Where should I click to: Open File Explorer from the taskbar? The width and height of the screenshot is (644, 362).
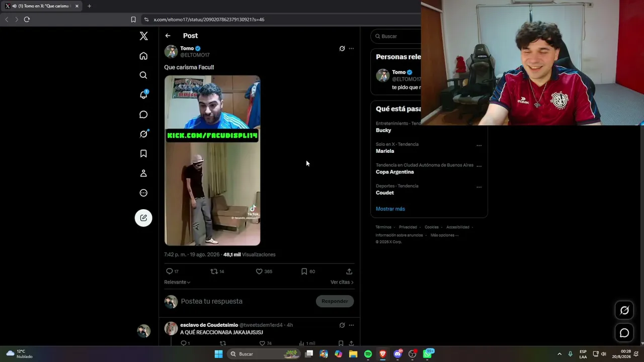(353, 354)
